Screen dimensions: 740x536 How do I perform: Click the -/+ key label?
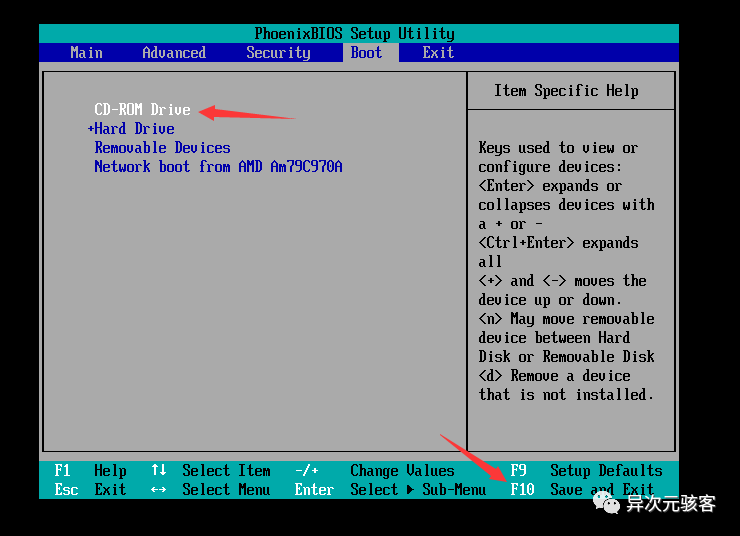307,470
